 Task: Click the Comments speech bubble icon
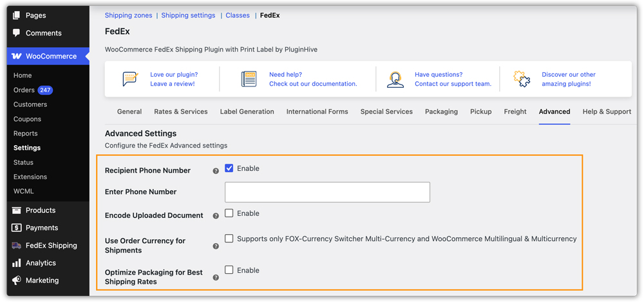[17, 33]
